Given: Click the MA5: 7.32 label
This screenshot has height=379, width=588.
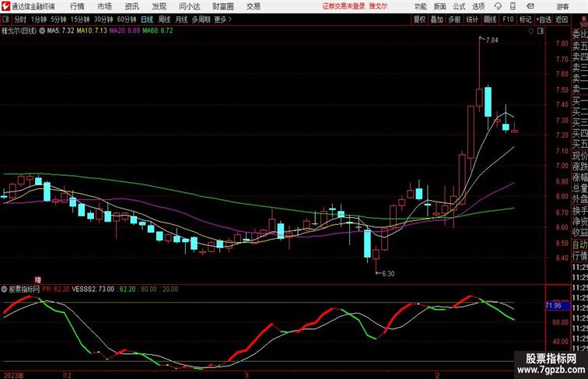Looking at the screenshot, I should click(61, 31).
